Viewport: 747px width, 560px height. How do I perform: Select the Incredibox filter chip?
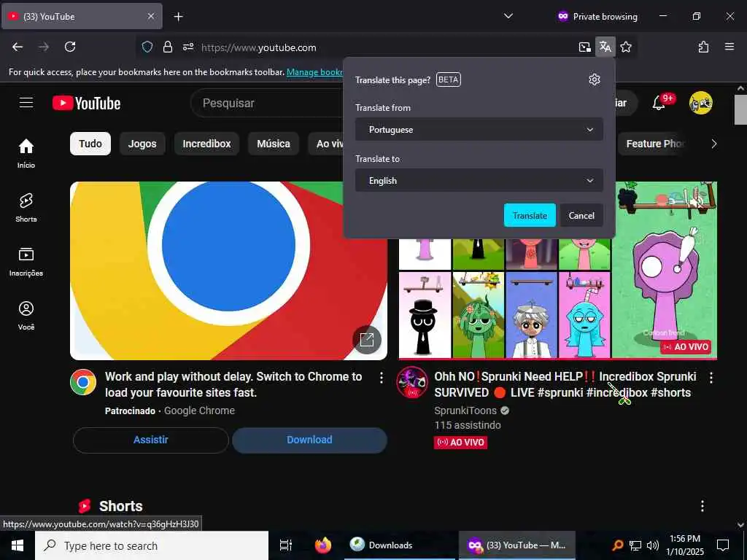point(206,144)
